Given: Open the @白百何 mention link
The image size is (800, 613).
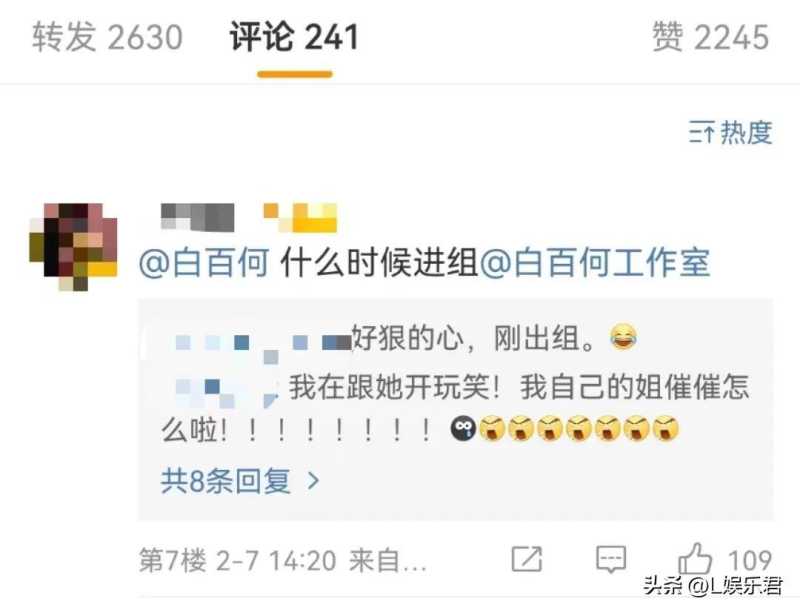Looking at the screenshot, I should (x=204, y=263).
